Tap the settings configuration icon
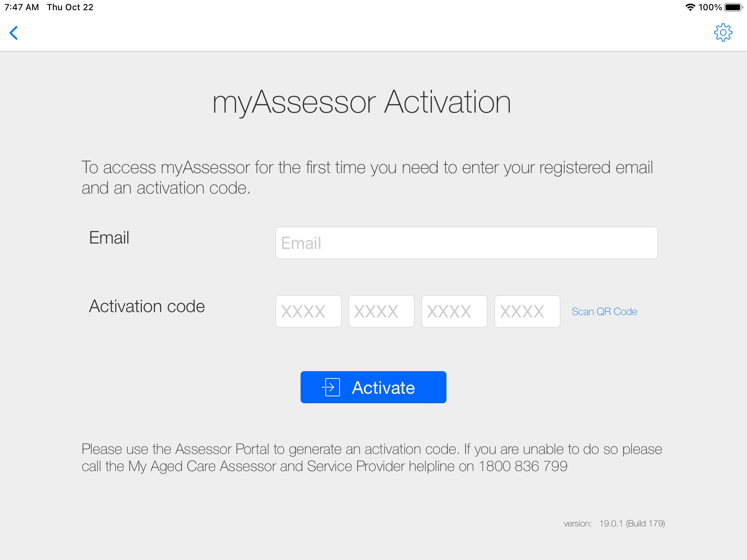The image size is (747, 560). coord(723,32)
